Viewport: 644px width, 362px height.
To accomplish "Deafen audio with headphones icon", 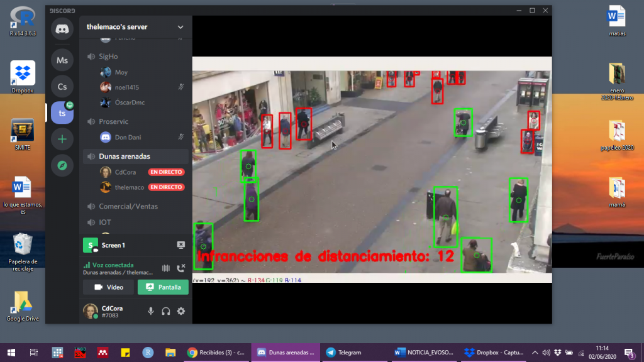I will point(166,310).
